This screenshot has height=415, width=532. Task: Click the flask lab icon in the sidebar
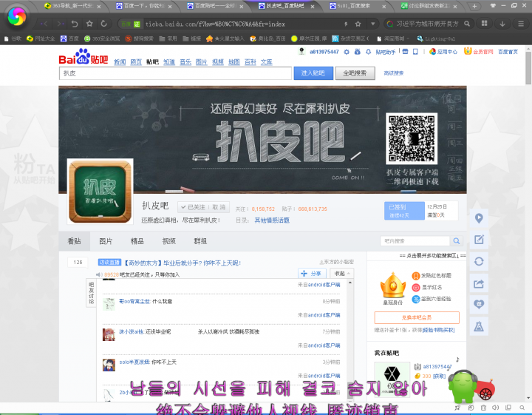tap(479, 326)
